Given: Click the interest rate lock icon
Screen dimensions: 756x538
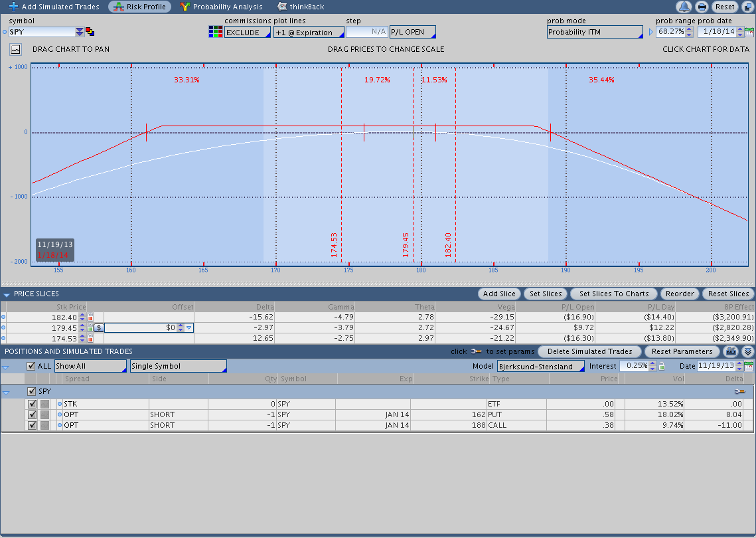Looking at the screenshot, I should point(662,366).
